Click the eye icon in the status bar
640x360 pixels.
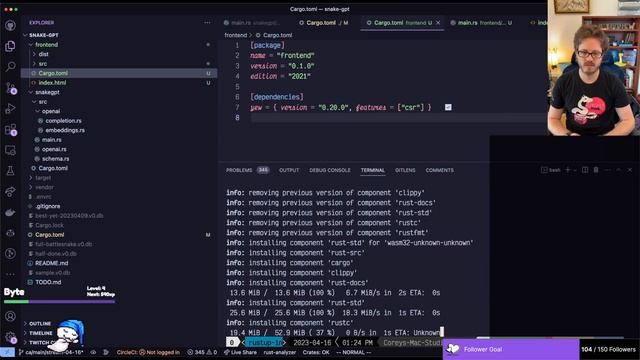(93, 352)
